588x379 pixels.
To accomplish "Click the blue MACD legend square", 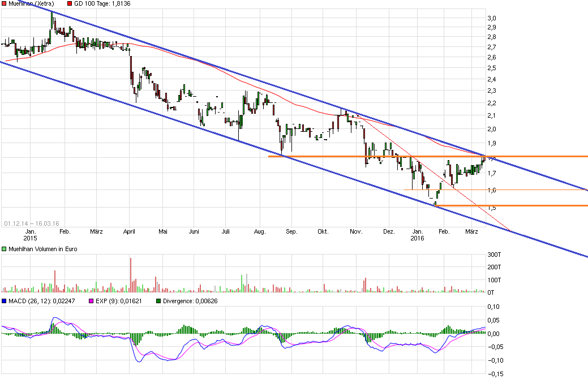I will click(4, 302).
